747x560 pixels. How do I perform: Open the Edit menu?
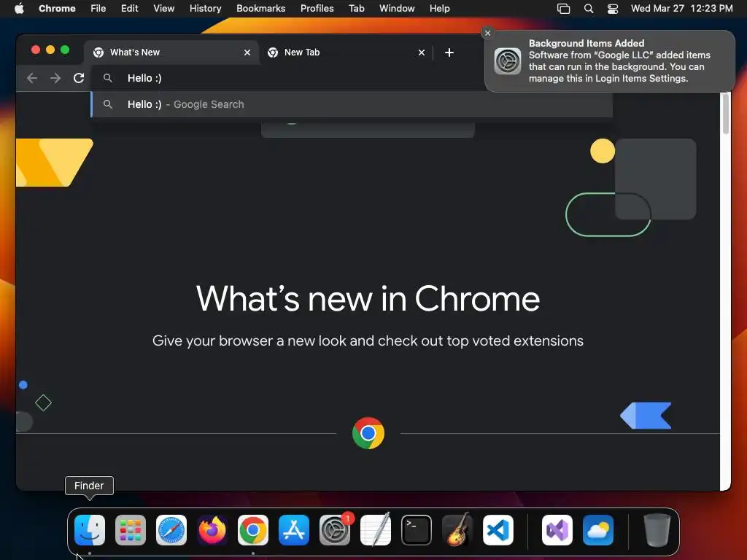click(129, 9)
